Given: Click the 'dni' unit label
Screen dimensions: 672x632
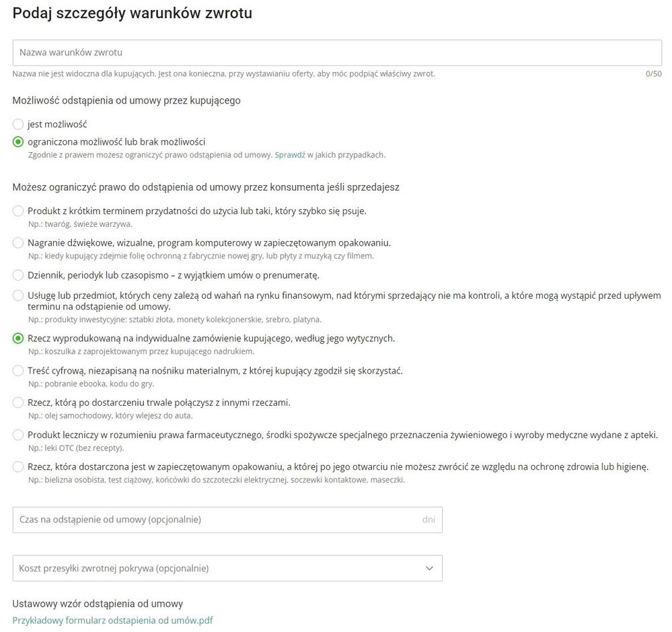Looking at the screenshot, I should click(429, 520).
